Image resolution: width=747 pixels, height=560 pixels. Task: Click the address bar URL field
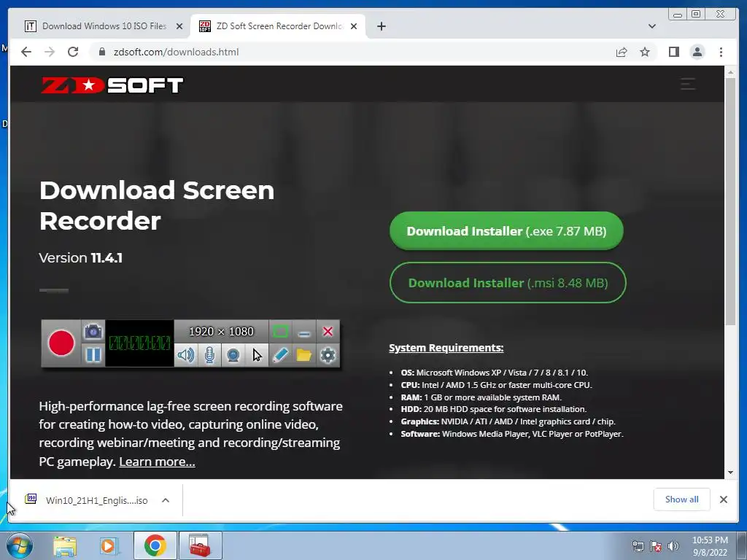coord(352,52)
